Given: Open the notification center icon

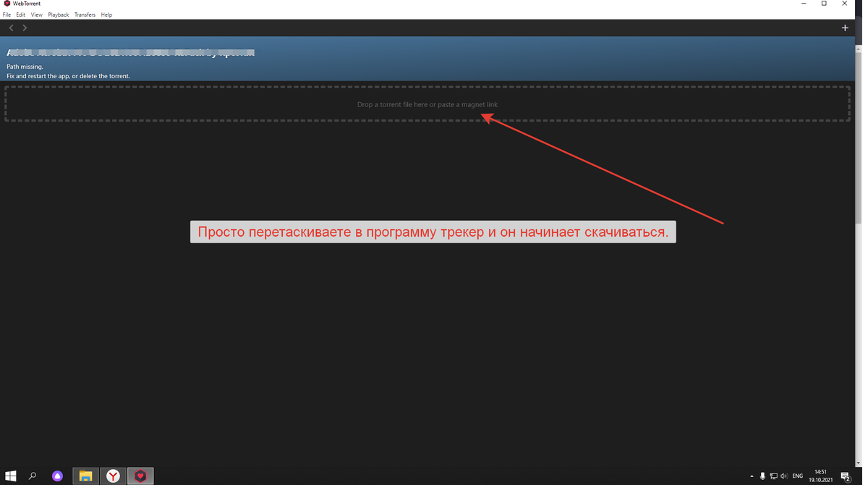Looking at the screenshot, I should 845,476.
